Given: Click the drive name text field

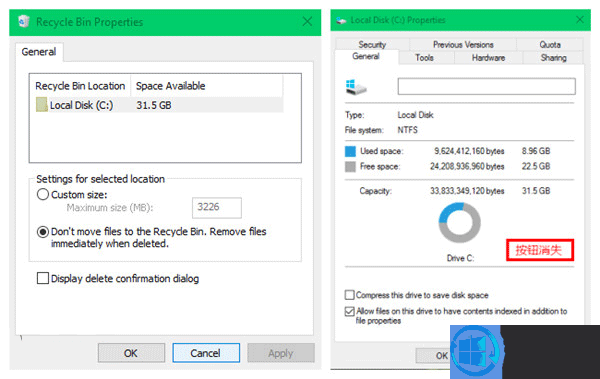Looking at the screenshot, I should (486, 87).
